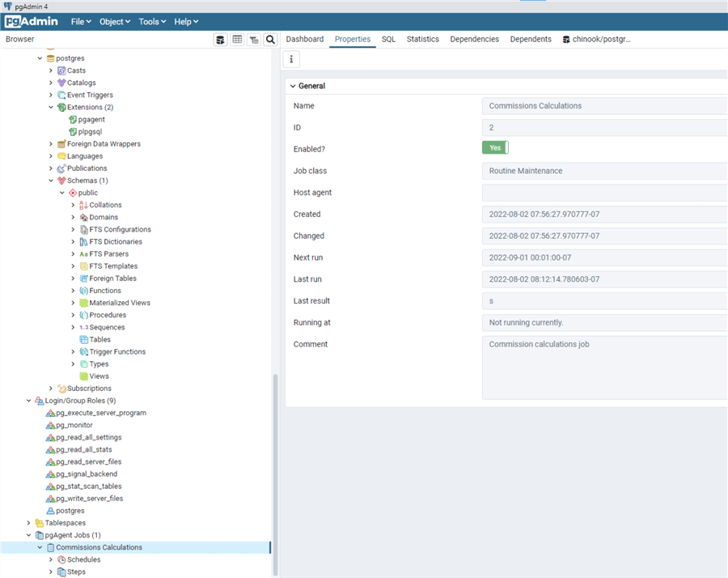Open the chinook/postgr query tab
The width and height of the screenshot is (728, 578).
pyautogui.click(x=597, y=39)
